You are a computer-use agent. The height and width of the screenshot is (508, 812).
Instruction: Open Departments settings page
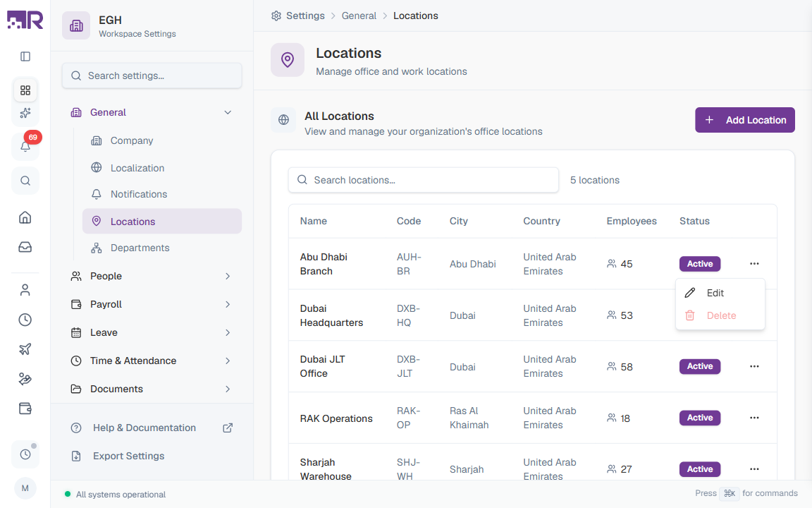(162, 248)
